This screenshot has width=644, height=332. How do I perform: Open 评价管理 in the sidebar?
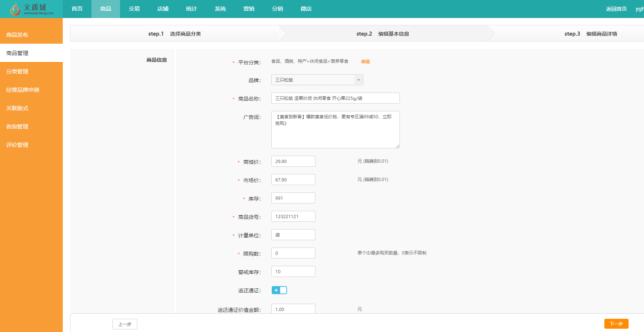(31, 145)
